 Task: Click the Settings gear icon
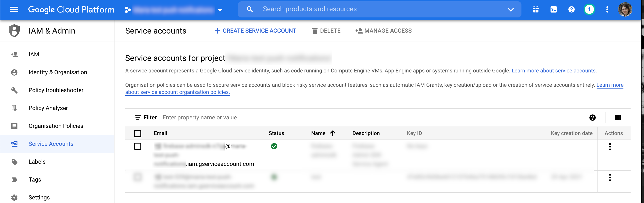[x=14, y=197]
